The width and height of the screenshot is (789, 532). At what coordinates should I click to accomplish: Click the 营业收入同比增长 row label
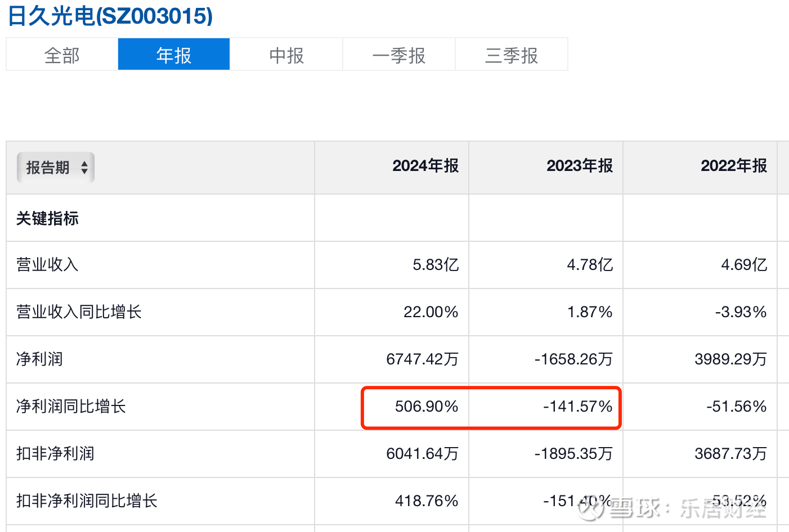[79, 312]
